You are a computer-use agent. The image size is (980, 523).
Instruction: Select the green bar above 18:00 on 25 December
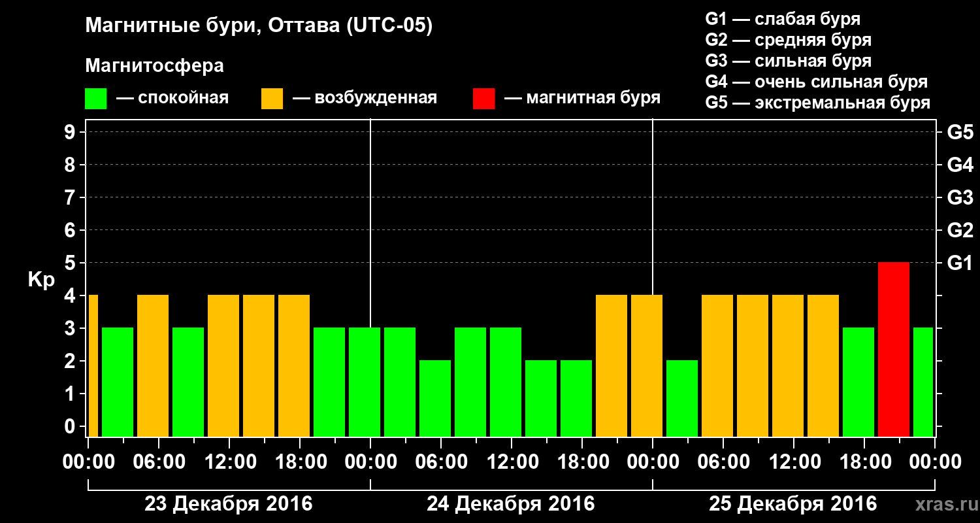tap(858, 382)
